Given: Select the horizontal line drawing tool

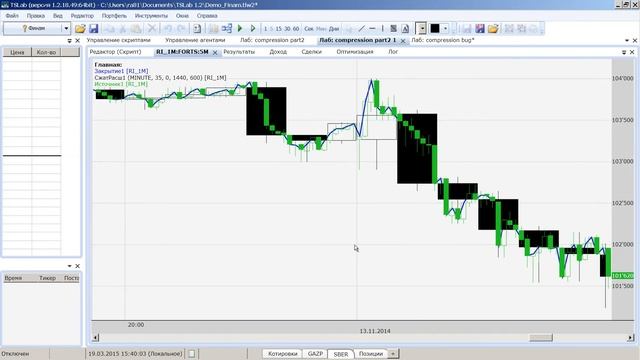Looking at the screenshot, I should (x=372, y=29).
